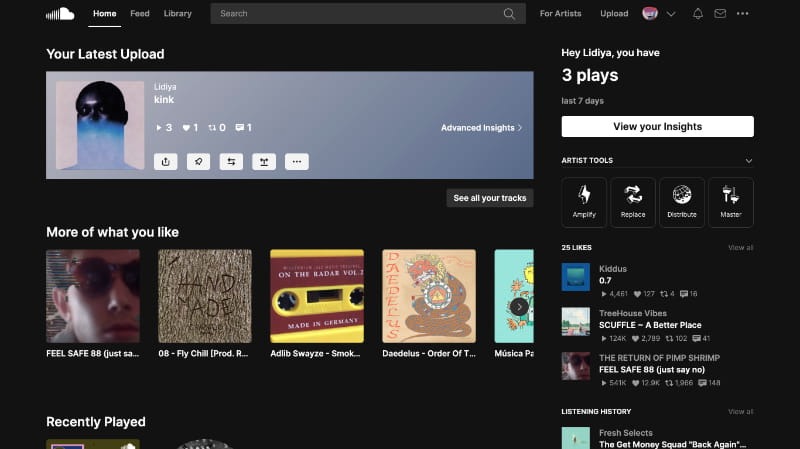Open the Amplify artist tool
Screen dimensions: 800x449
pyautogui.click(x=584, y=202)
